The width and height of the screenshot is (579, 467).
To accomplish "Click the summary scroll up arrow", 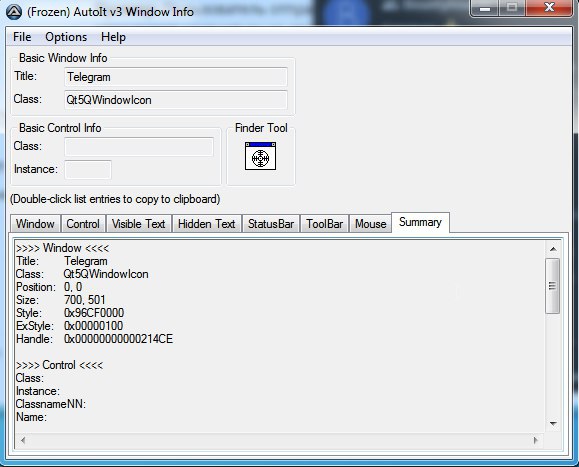I will (x=553, y=249).
